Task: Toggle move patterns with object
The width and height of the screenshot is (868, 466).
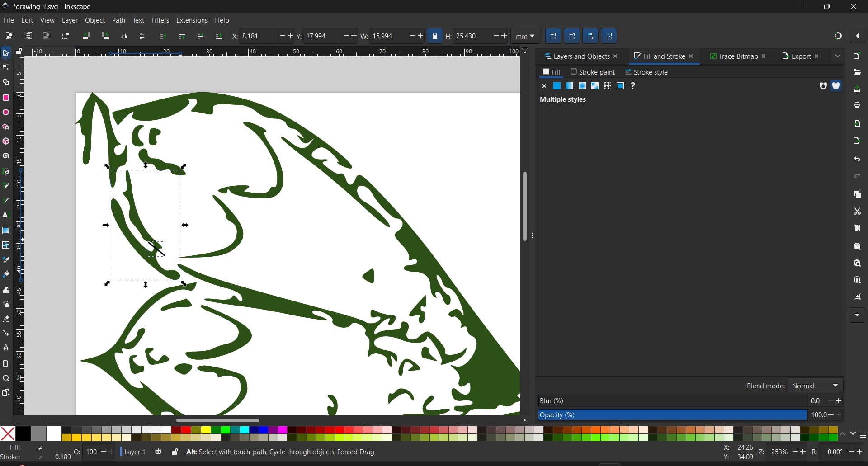Action: tap(609, 36)
